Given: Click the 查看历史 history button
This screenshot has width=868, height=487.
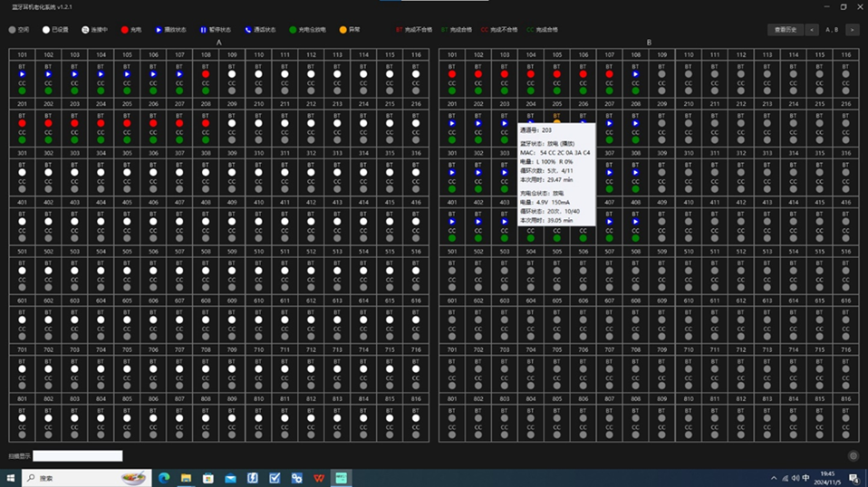Looking at the screenshot, I should (x=786, y=30).
